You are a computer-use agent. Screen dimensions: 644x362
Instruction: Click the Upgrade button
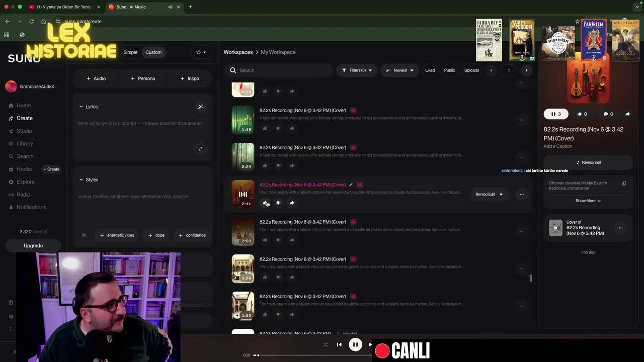pyautogui.click(x=33, y=246)
